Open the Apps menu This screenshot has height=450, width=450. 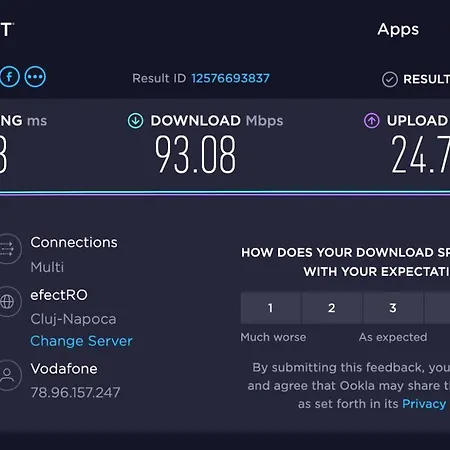click(398, 30)
